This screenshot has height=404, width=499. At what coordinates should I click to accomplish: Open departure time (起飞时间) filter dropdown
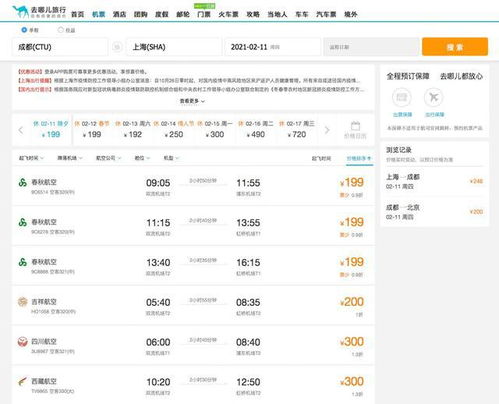(31, 158)
